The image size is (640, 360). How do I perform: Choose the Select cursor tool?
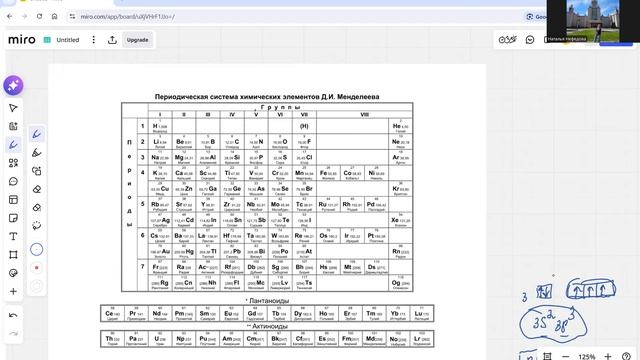(x=13, y=108)
